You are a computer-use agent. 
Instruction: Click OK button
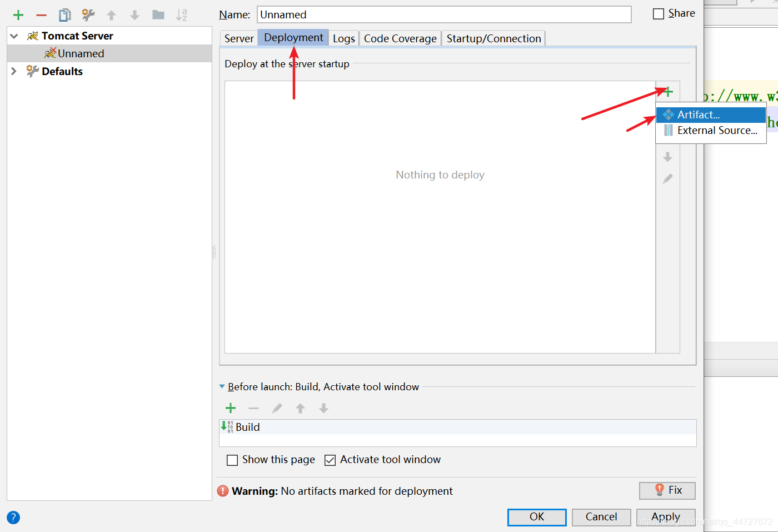(537, 517)
